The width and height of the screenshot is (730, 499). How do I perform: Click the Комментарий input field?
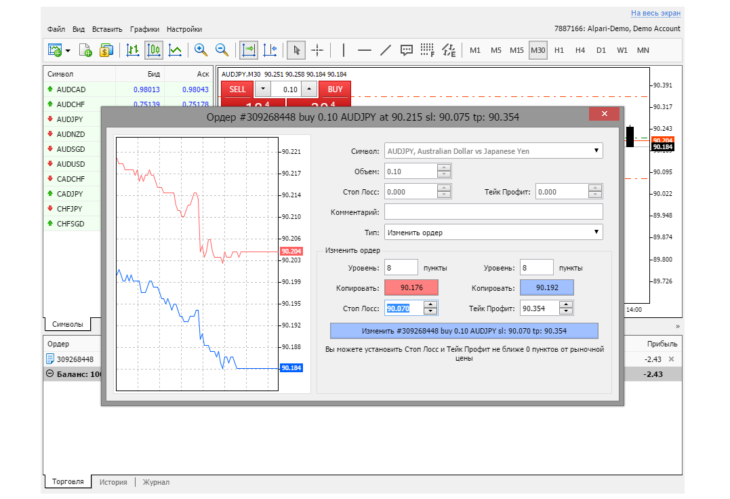(x=493, y=212)
